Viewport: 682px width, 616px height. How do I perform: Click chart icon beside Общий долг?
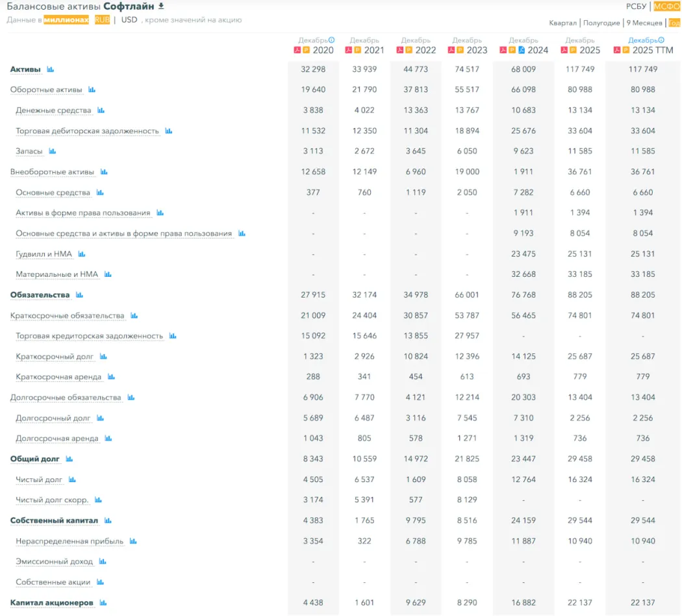69,459
